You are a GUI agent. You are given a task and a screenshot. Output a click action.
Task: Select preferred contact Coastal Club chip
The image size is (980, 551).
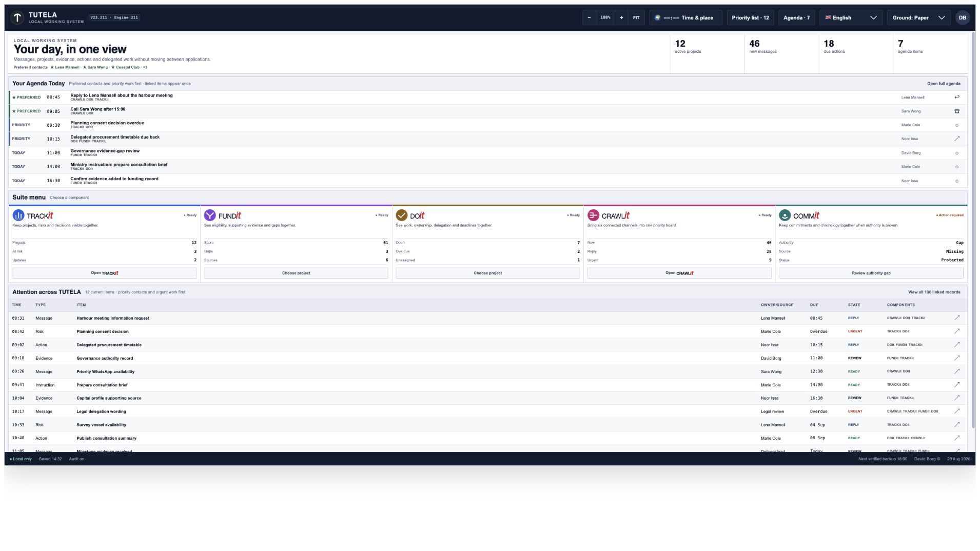[125, 67]
